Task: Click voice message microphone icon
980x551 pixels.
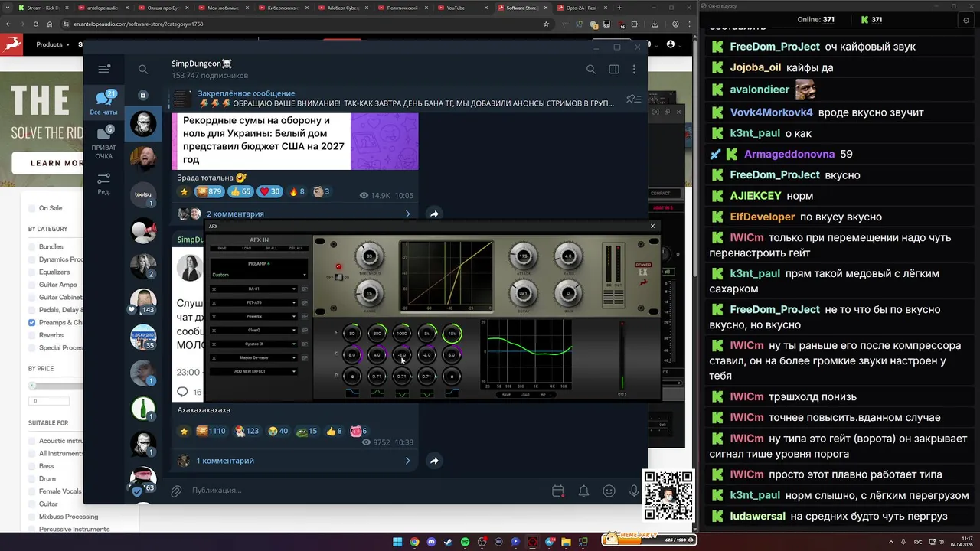Action: 634,491
